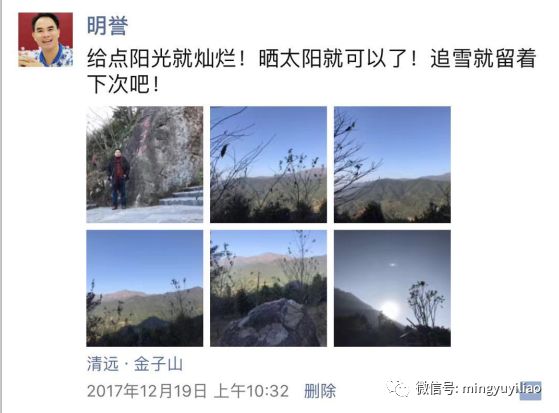This screenshot has height=413, width=559.
Task: Click the blue square near watermark end
Action: tap(530, 391)
